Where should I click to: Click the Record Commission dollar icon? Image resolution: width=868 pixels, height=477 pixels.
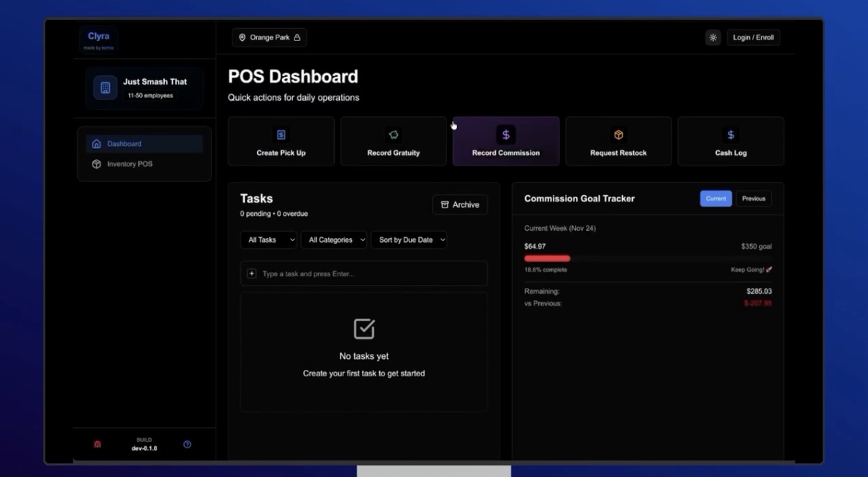[x=506, y=135]
